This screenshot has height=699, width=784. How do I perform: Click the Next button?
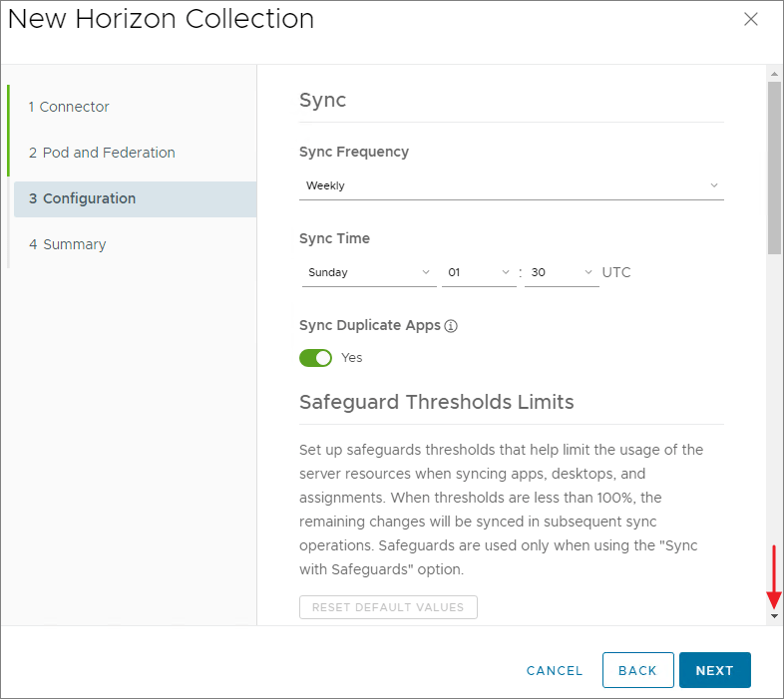[714, 670]
